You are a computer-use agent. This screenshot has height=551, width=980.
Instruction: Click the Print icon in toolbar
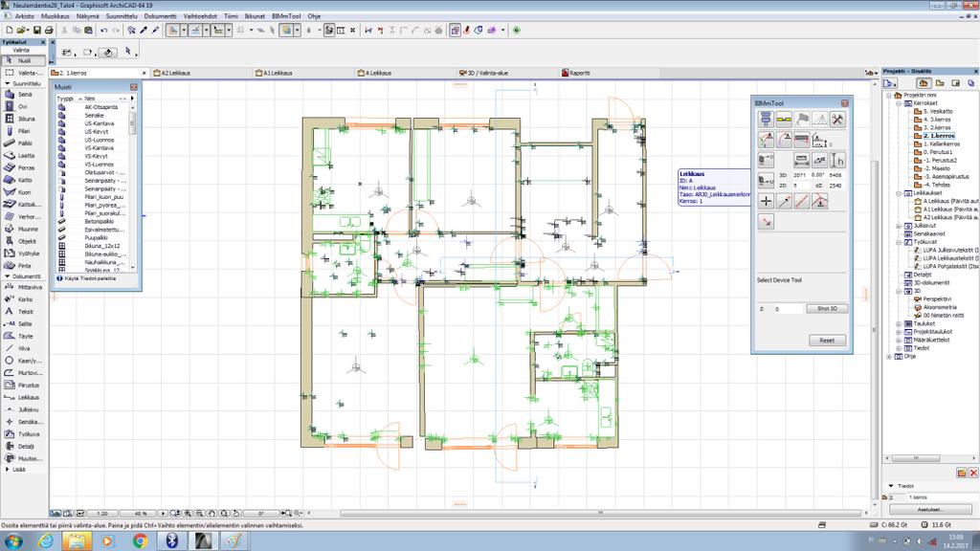click(x=49, y=30)
